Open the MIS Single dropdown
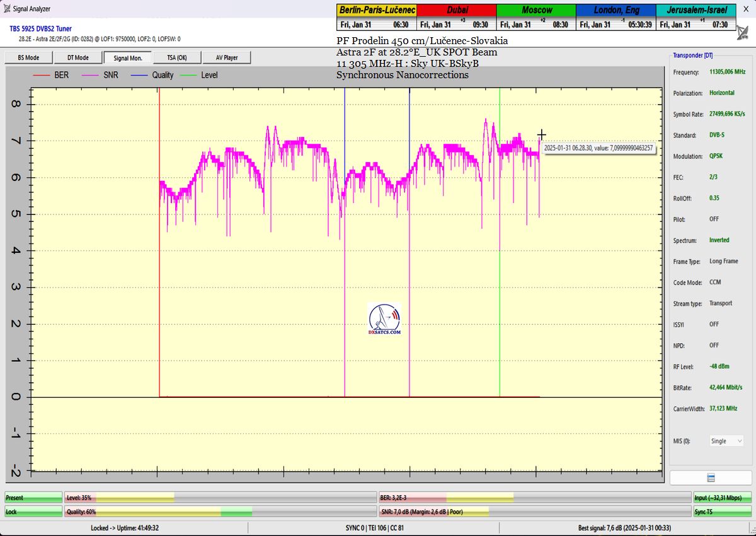This screenshot has width=756, height=536. [726, 441]
